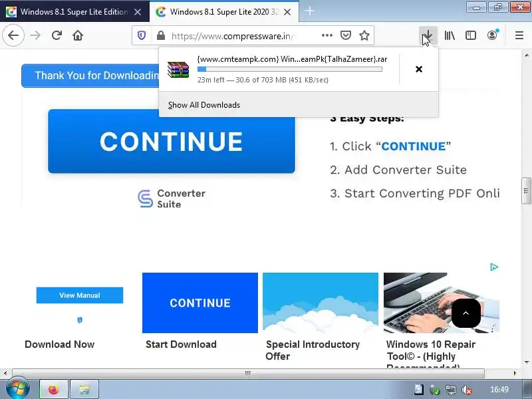The width and height of the screenshot is (532, 399).
Task: Click the clouds ad thumbnail
Action: (321, 303)
